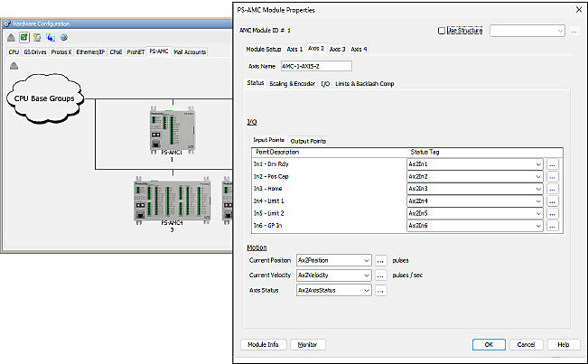Screen dimensions: 588x364
Task: Click the ellipsis button next to Ax2AxisStatus
Action: [x=380, y=290]
